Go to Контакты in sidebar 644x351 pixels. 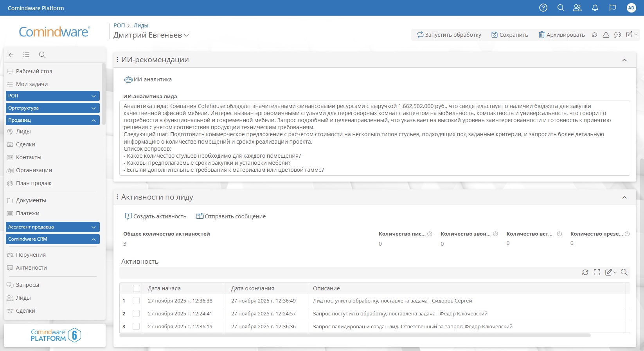point(29,157)
